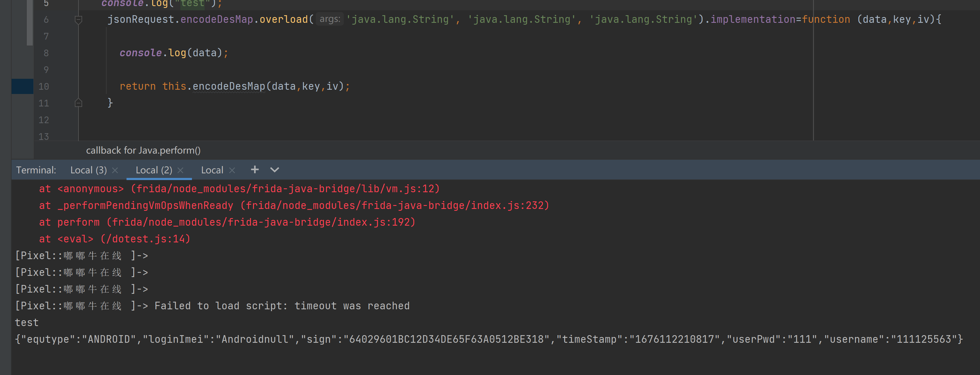Click the 'Failed to load script' message

click(282, 306)
